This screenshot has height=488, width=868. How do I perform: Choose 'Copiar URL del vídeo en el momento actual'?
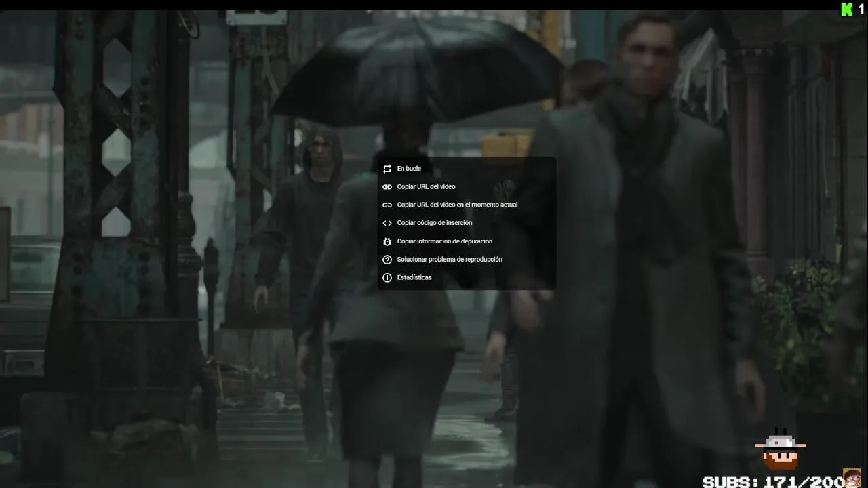pos(467,205)
